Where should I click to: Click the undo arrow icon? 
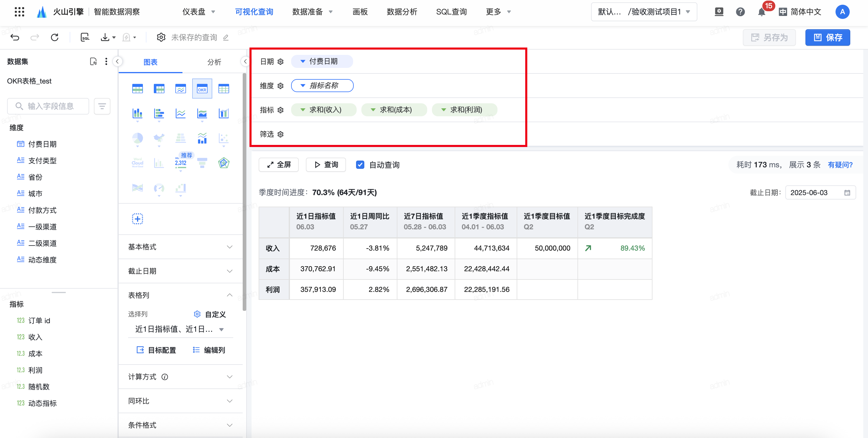[x=15, y=37]
